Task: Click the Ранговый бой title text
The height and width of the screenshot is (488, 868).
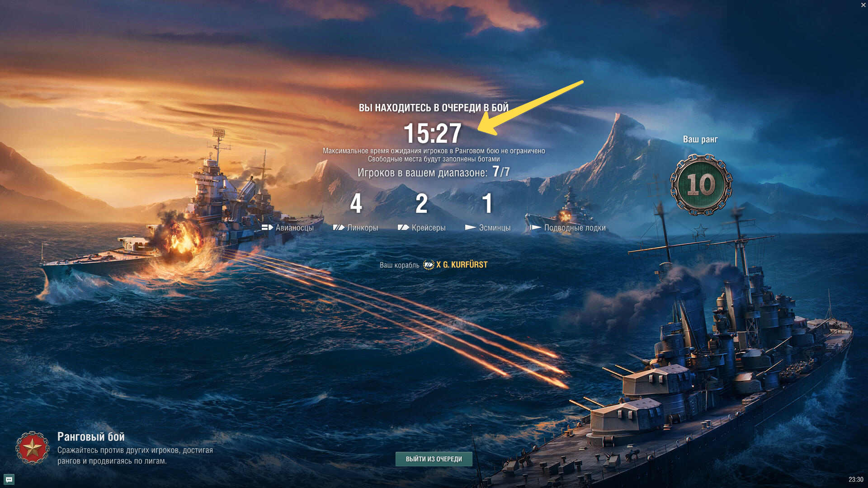Action: click(x=91, y=436)
